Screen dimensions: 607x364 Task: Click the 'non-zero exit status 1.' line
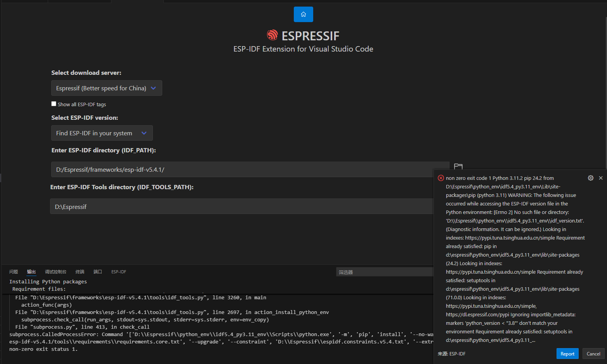pyautogui.click(x=43, y=349)
